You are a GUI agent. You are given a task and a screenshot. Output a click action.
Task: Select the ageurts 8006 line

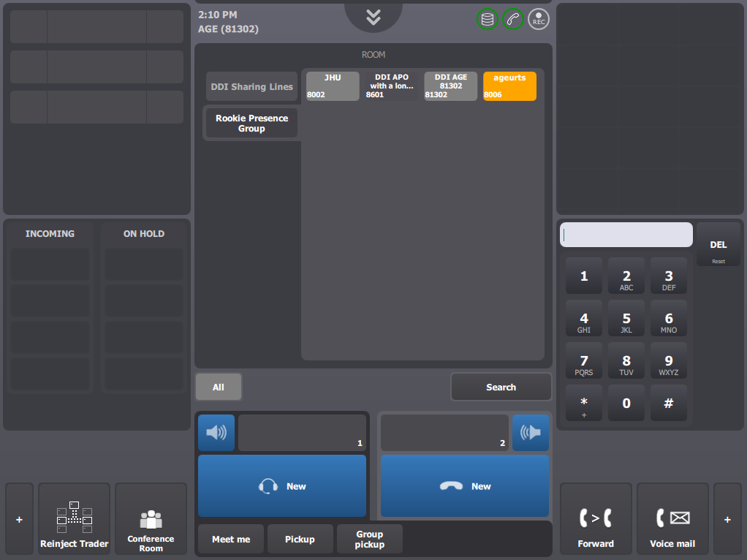[x=509, y=86]
